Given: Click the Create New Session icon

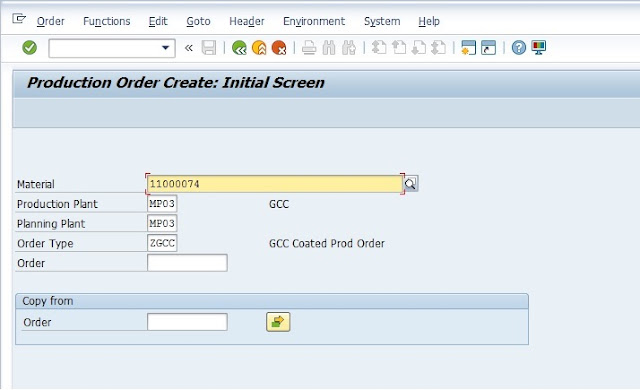Looking at the screenshot, I should [x=469, y=48].
